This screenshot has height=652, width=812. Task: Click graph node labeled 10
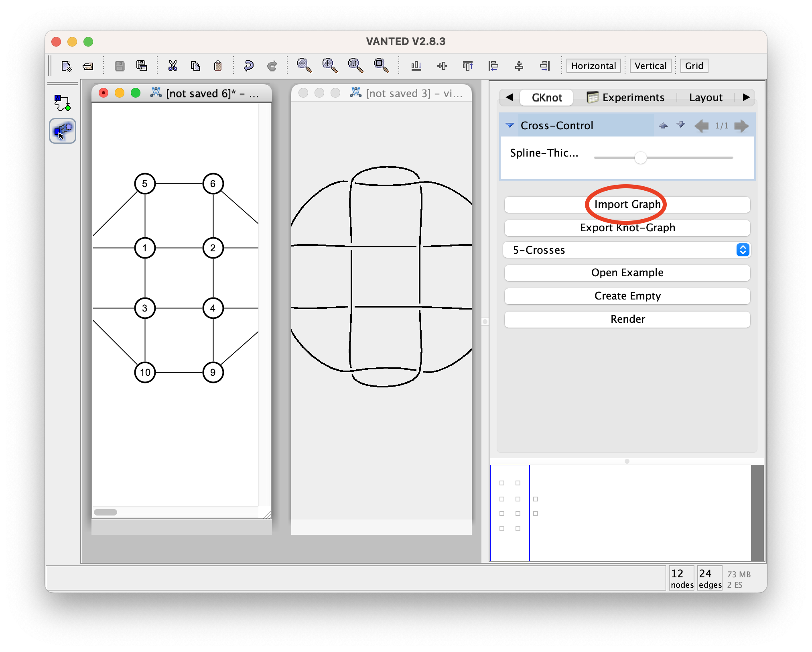click(x=145, y=373)
